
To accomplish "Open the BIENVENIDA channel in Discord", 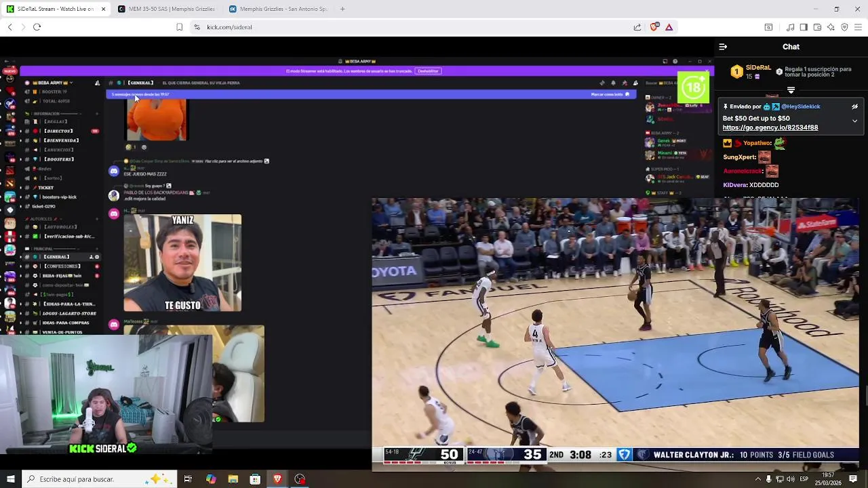I will pos(61,140).
